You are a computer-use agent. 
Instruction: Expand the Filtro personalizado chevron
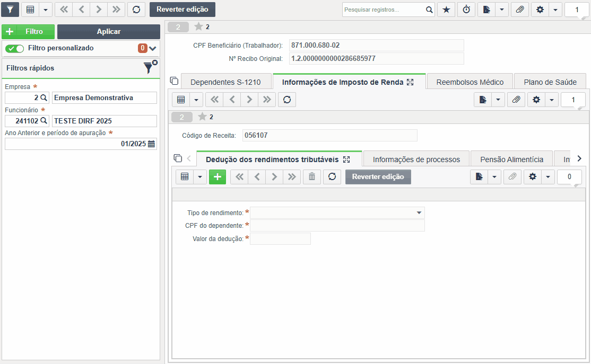(x=153, y=48)
